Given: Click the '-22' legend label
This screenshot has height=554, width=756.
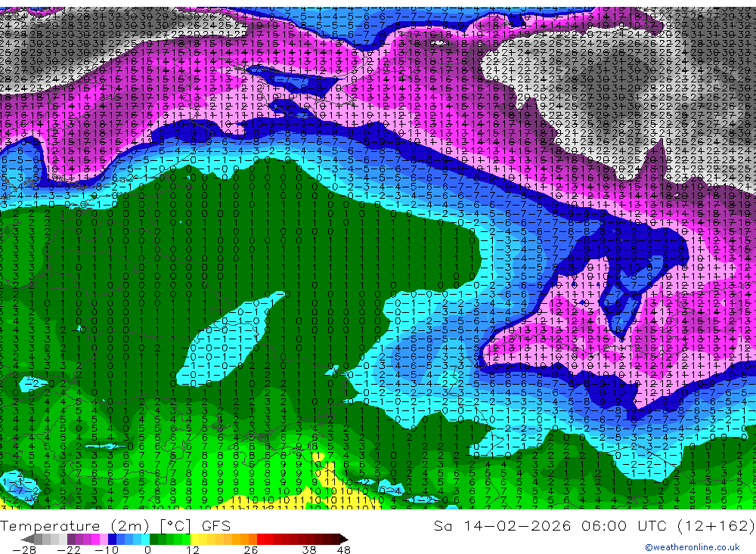Looking at the screenshot, I should point(69,550).
